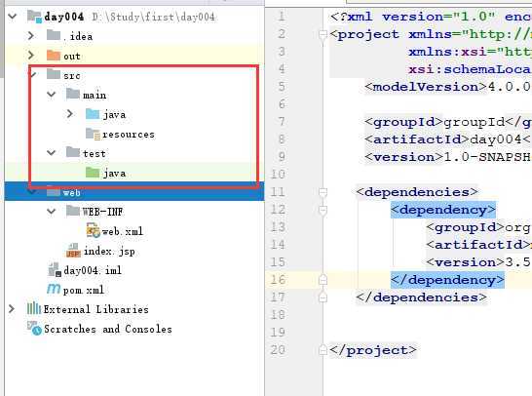
Task: Fold the dependencies block at line 11
Action: click(323, 192)
